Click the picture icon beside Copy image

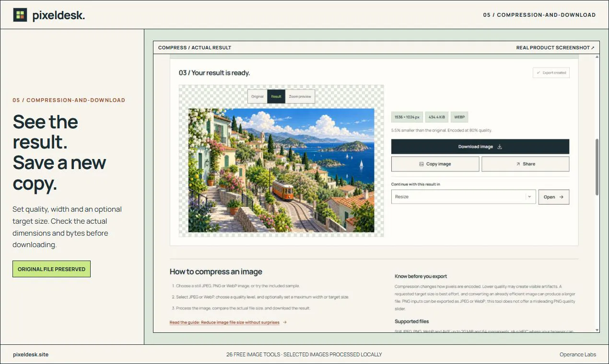coord(422,164)
